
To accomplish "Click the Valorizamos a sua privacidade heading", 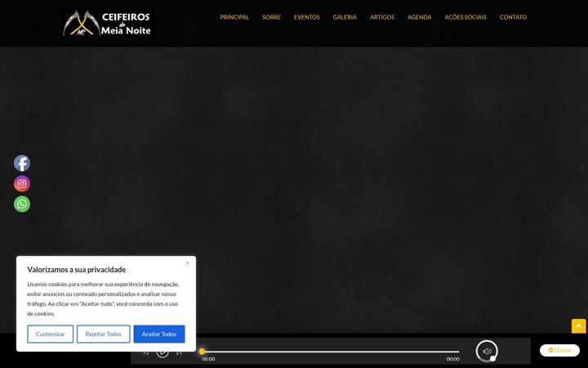I will tap(77, 270).
